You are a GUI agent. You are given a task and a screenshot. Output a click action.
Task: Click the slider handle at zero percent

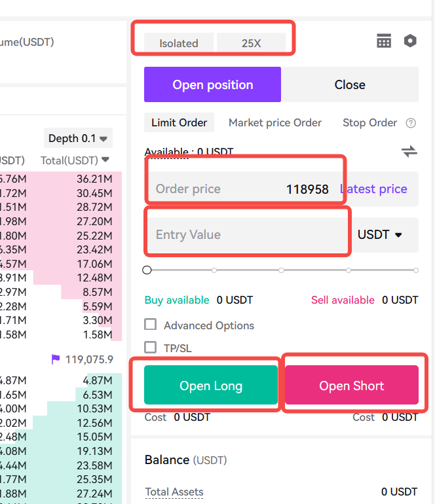pos(147,270)
